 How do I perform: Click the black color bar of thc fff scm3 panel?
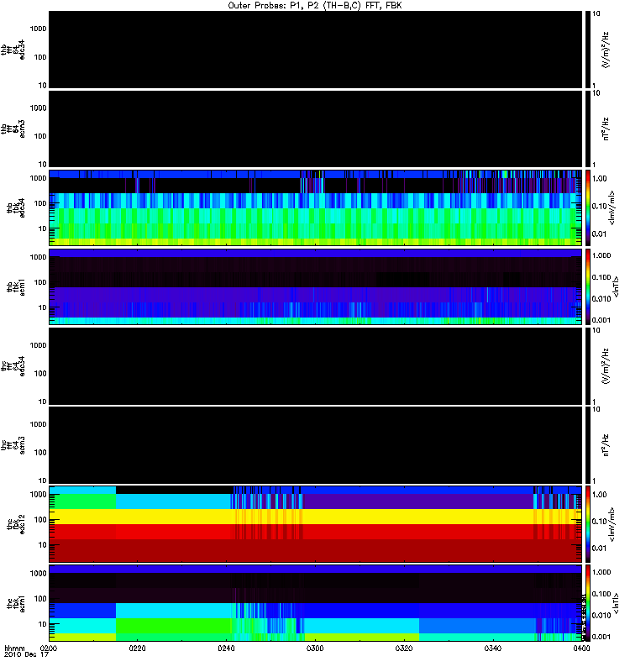pyautogui.click(x=588, y=445)
